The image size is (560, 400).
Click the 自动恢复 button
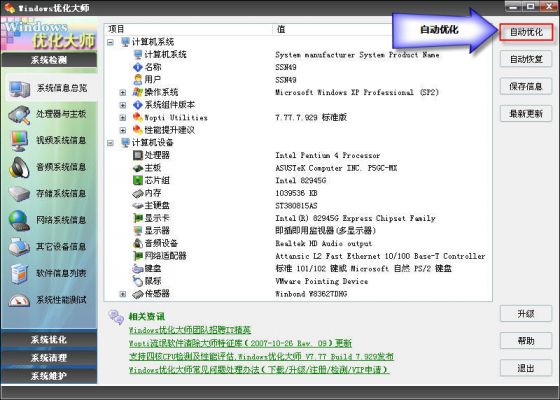coord(526,59)
